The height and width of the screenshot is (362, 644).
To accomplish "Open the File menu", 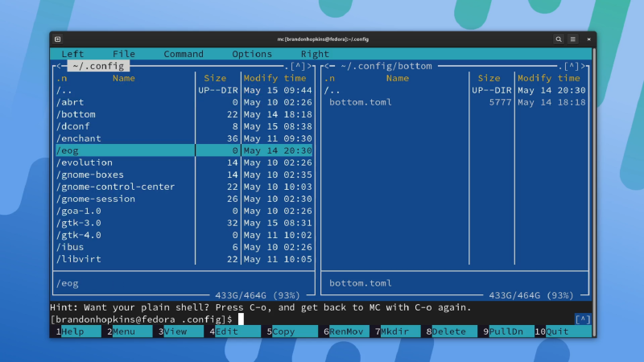I will [124, 54].
